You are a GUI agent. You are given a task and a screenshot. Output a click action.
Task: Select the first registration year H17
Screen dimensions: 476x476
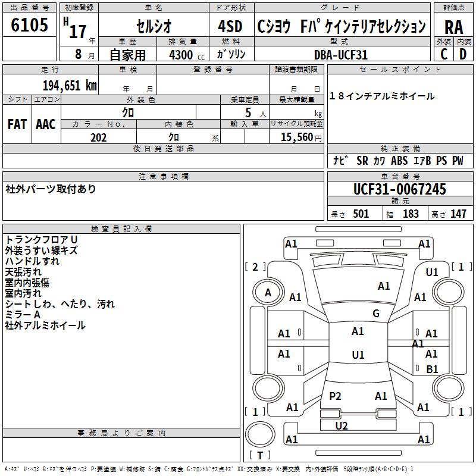coord(75,28)
